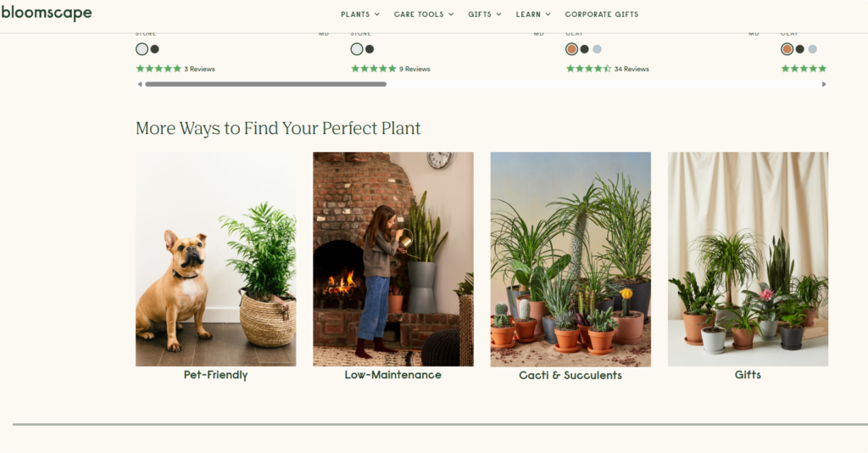Screen dimensions: 868x453
Task: Pick the clay color swatch on the 34-review product
Action: (572, 49)
